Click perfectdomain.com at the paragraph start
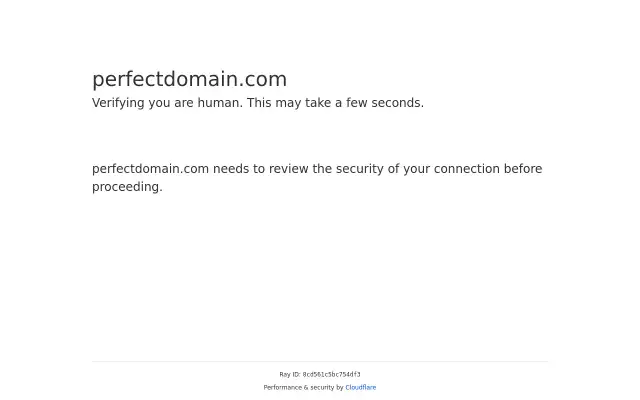This screenshot has width=640, height=400. point(150,169)
